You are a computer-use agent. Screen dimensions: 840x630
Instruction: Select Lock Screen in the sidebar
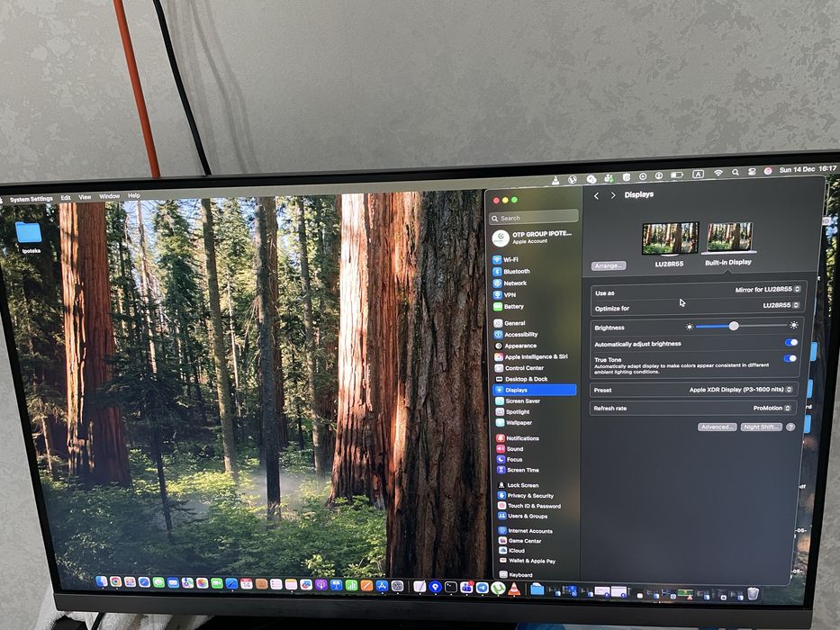pyautogui.click(x=519, y=485)
